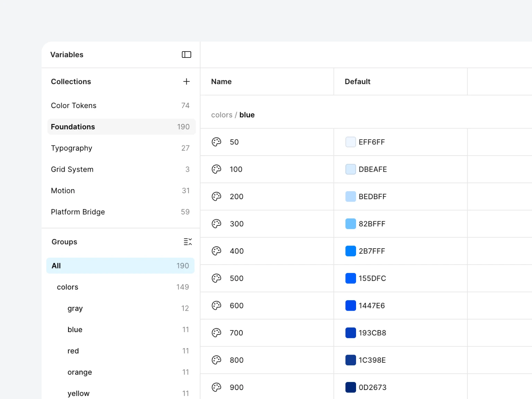Click the palette icon on row 100

tap(216, 169)
